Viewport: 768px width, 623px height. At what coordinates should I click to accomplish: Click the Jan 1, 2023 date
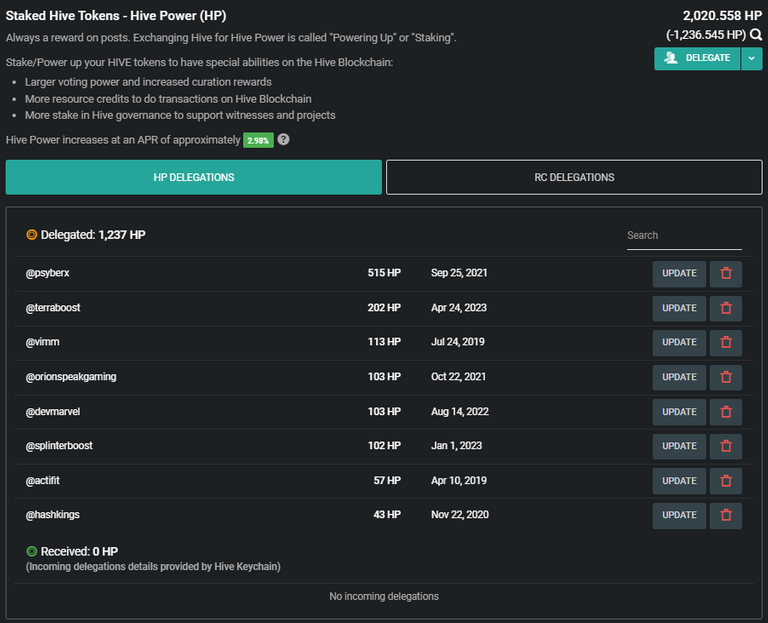point(456,446)
